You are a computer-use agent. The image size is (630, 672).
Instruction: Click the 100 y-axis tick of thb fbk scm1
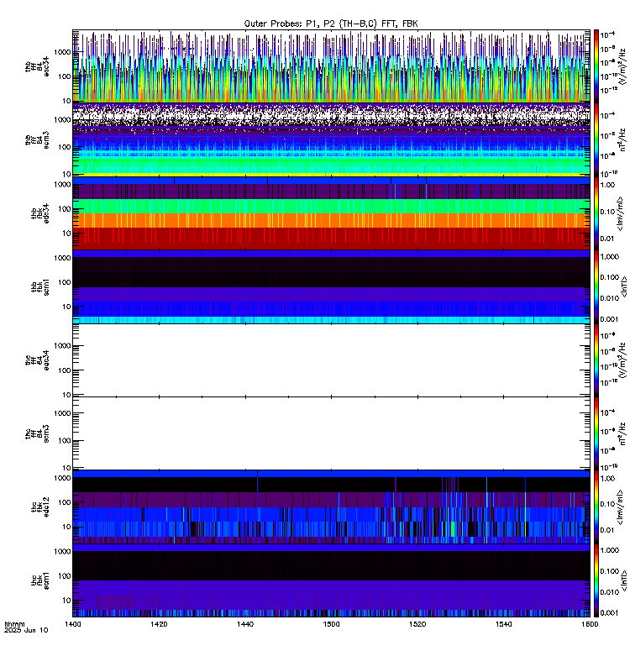click(65, 282)
